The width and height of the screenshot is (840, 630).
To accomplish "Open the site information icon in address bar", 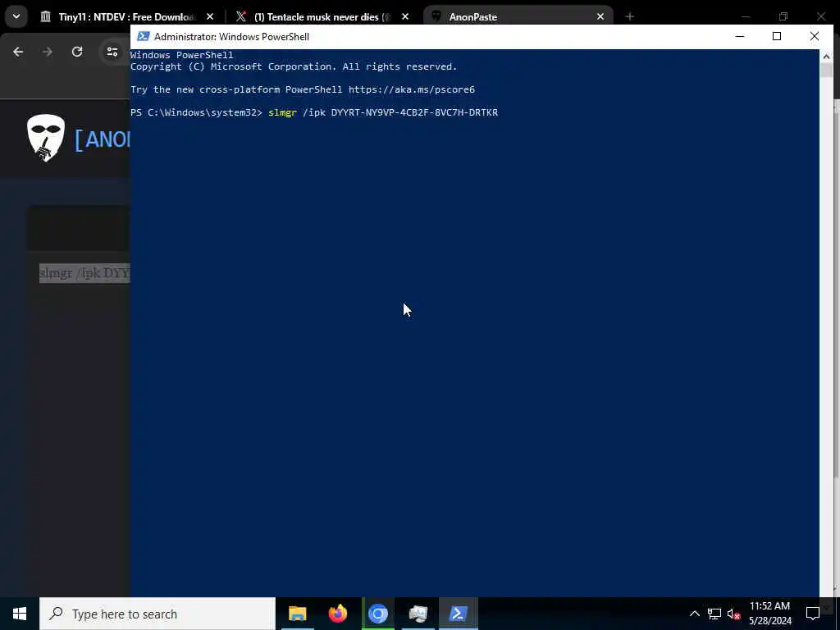I will pos(112,52).
